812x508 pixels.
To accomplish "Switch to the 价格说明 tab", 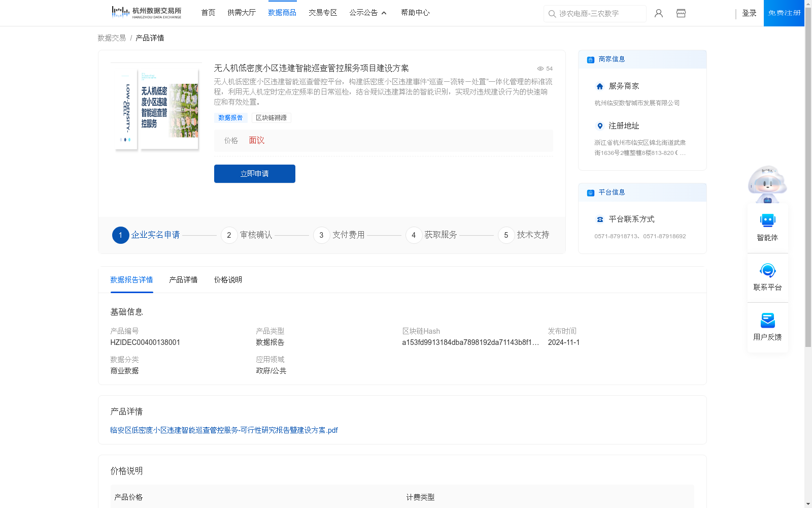I will click(228, 280).
